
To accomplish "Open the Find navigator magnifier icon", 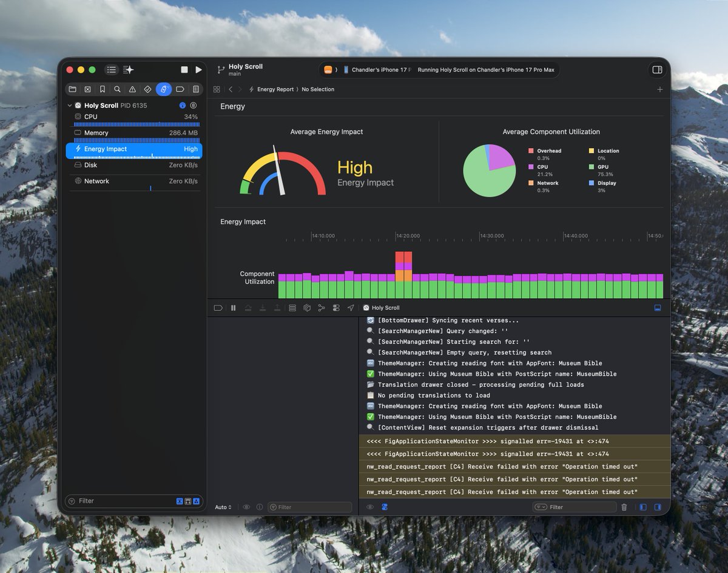I will [117, 89].
